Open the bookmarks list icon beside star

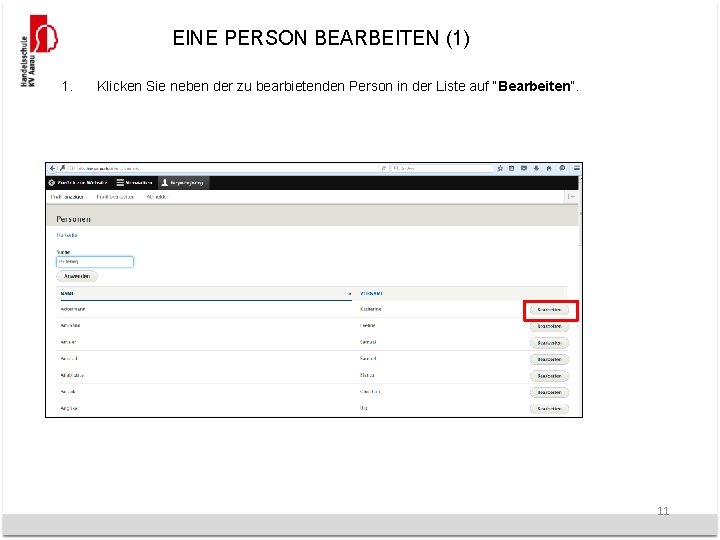[512, 169]
